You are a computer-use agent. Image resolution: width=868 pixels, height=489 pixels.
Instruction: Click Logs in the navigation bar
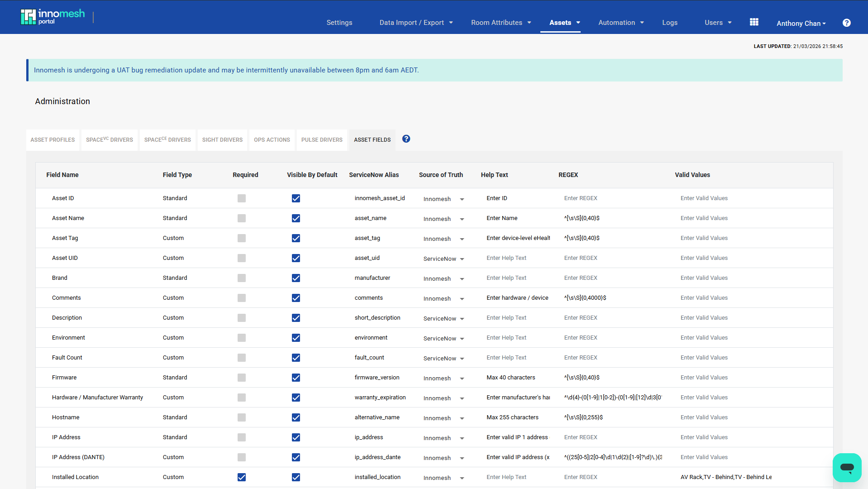point(670,22)
